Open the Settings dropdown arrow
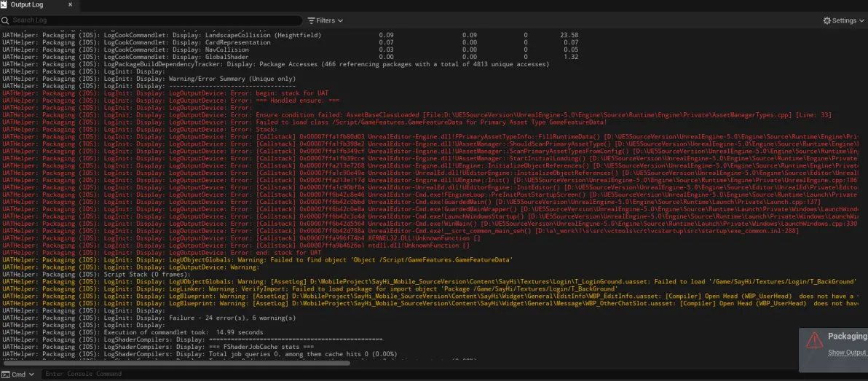Image resolution: width=868 pixels, height=381 pixels. tap(862, 20)
